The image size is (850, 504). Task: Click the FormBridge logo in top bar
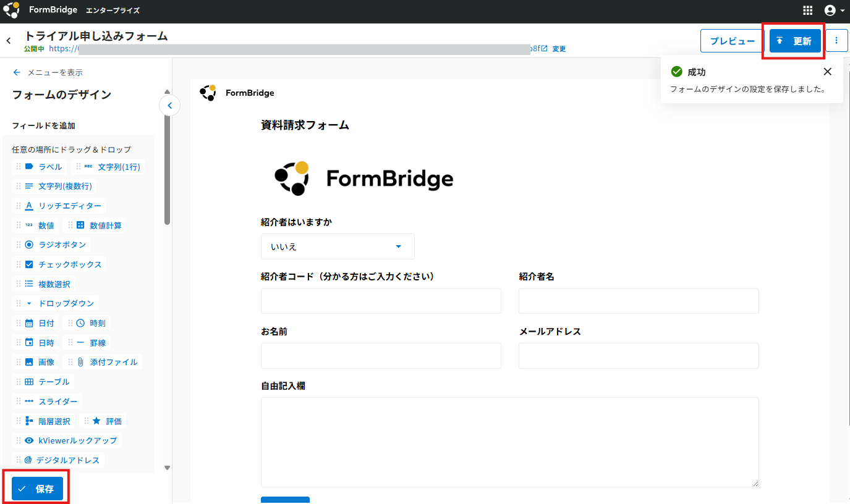pos(41,10)
